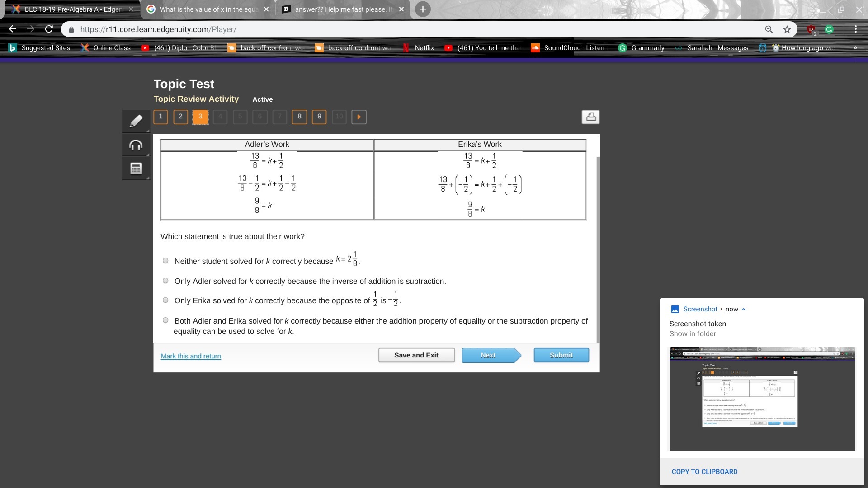Select 'Neither student solved for k' option
Image resolution: width=868 pixels, height=488 pixels.
(165, 261)
